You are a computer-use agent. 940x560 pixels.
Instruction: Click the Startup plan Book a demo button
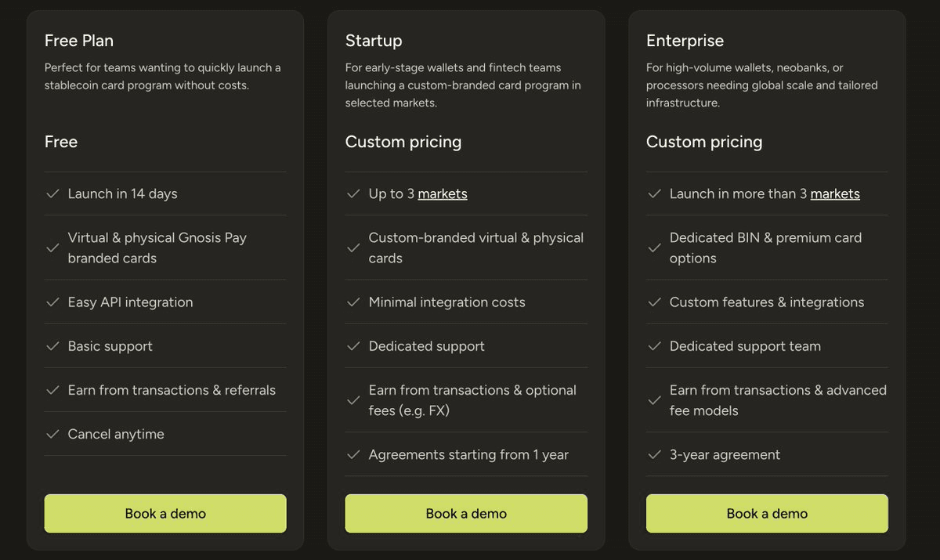466,514
